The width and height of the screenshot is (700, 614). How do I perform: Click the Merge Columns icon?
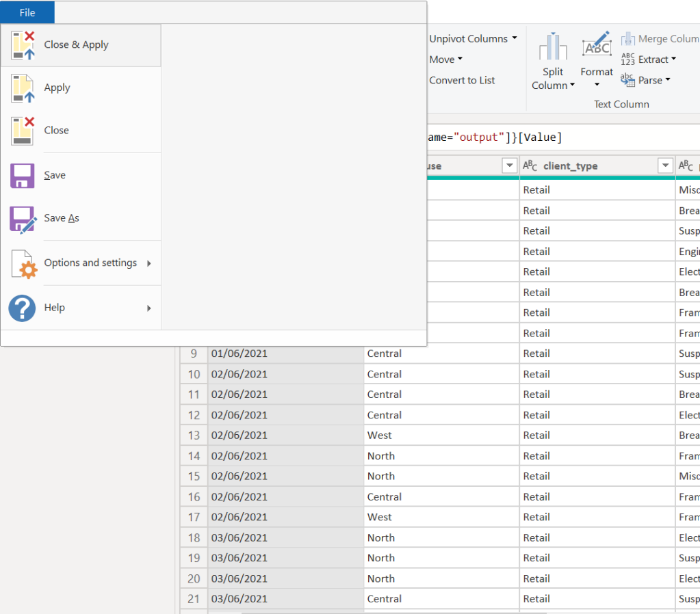pos(627,39)
